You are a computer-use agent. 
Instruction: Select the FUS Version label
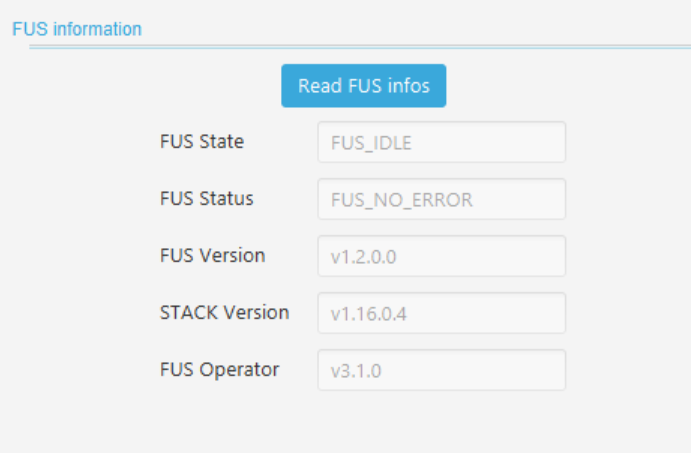(212, 256)
